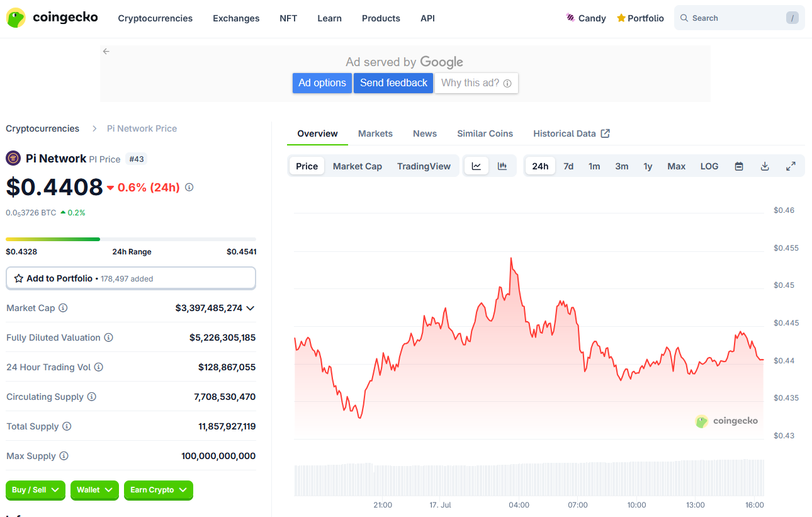Click the ad back arrow

click(x=106, y=52)
